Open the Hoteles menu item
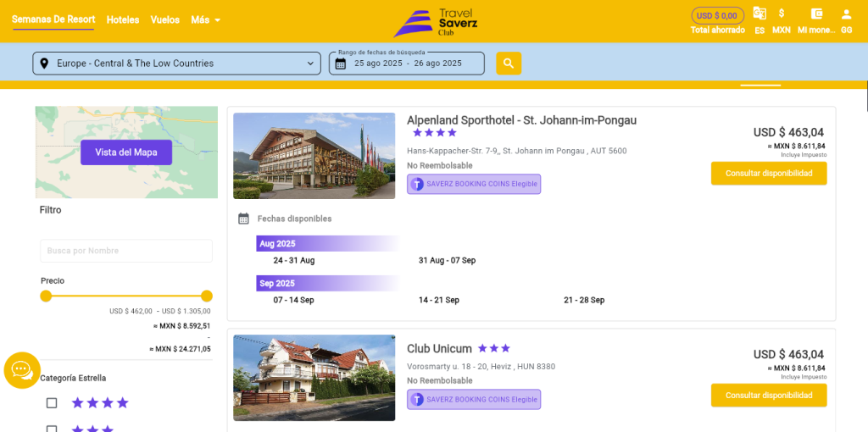 [123, 20]
